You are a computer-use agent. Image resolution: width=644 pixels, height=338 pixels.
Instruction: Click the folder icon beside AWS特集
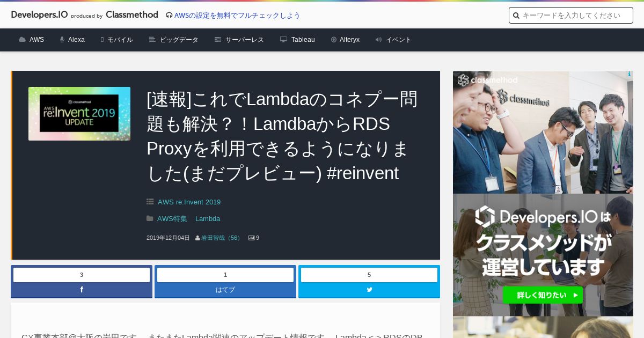pyautogui.click(x=150, y=219)
